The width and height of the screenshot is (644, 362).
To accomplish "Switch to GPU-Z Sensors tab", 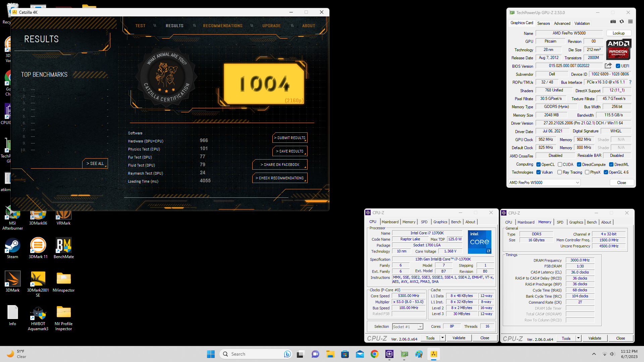I will pos(543,23).
